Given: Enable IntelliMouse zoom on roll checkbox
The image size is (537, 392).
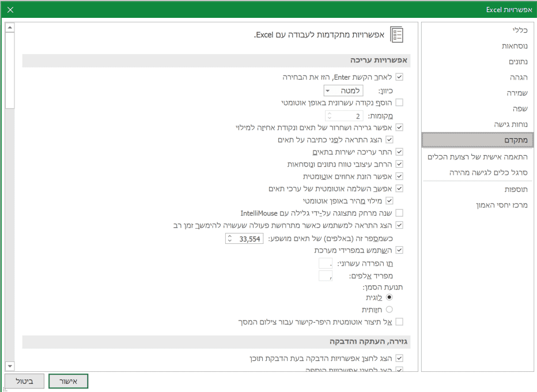Looking at the screenshot, I should 399,213.
